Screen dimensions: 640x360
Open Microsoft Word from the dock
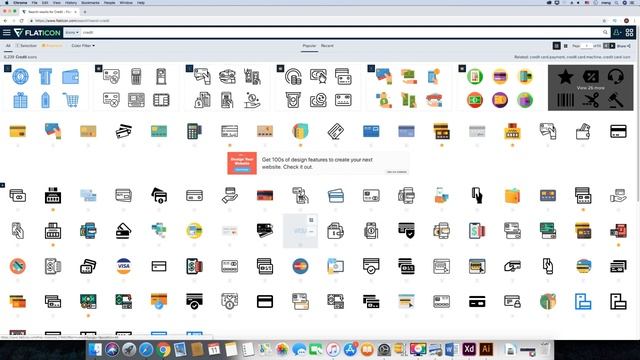click(451, 349)
